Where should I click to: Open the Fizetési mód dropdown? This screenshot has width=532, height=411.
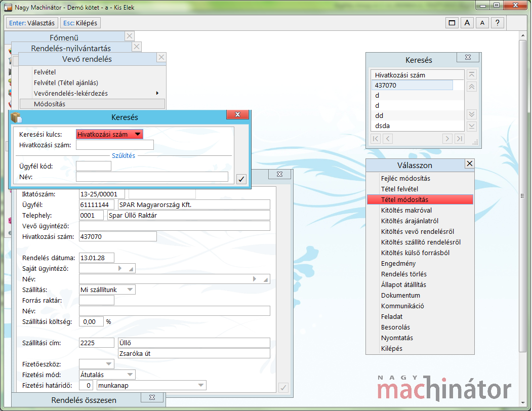click(x=130, y=375)
